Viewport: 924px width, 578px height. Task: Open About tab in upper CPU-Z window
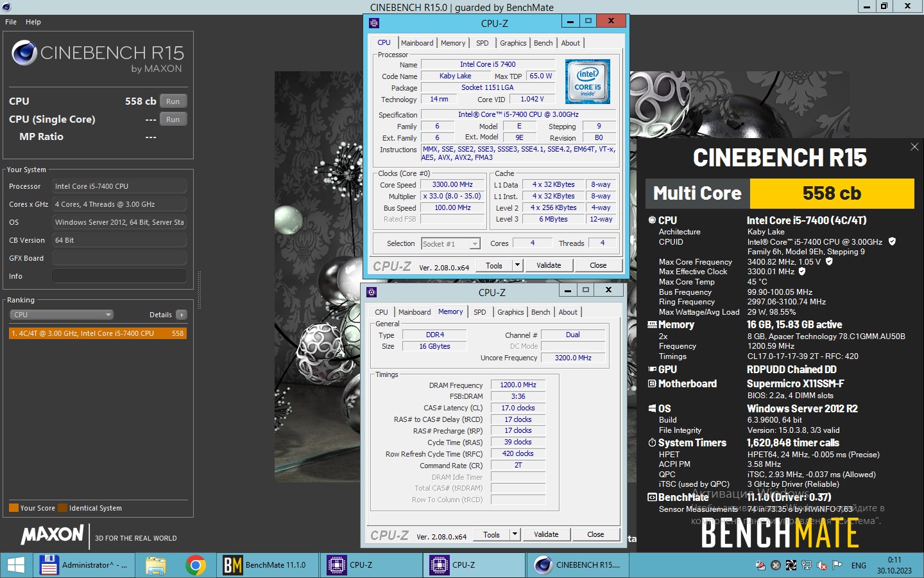coord(570,43)
